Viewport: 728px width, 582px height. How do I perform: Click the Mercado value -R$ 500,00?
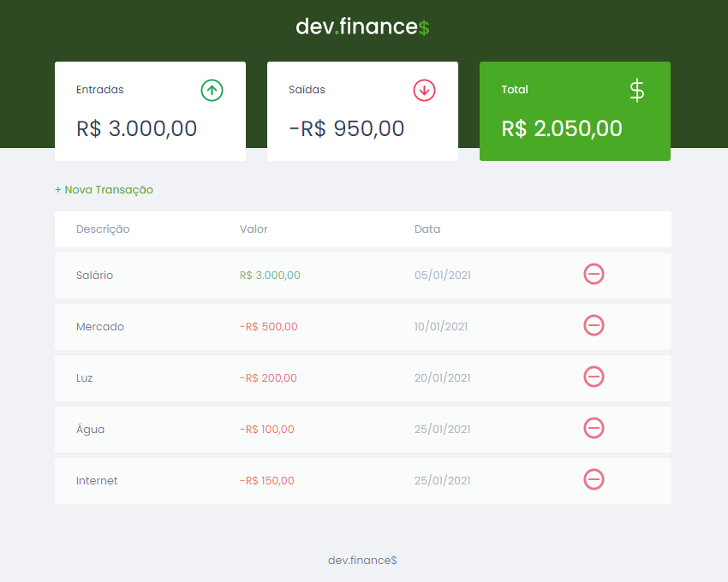(x=269, y=327)
